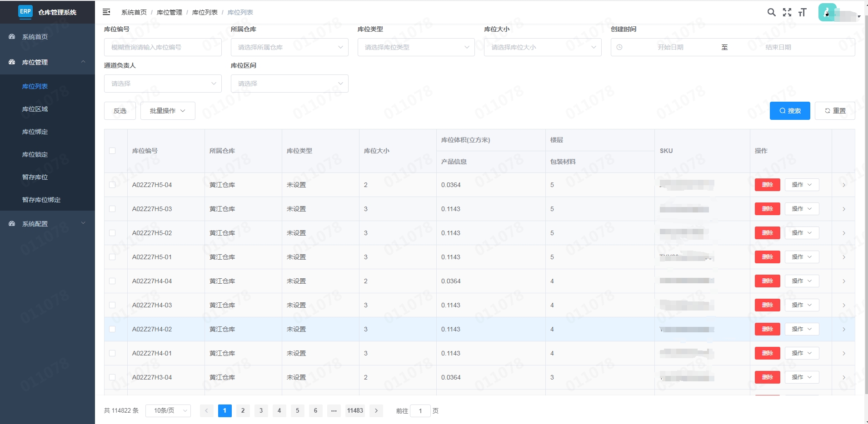
Task: Toggle fullscreen mode icon
Action: (787, 12)
